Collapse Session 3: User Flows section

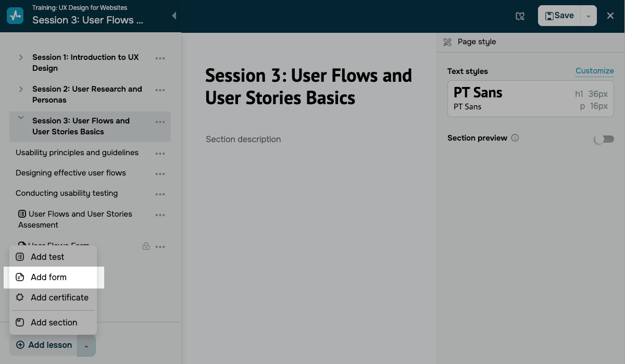tap(21, 118)
